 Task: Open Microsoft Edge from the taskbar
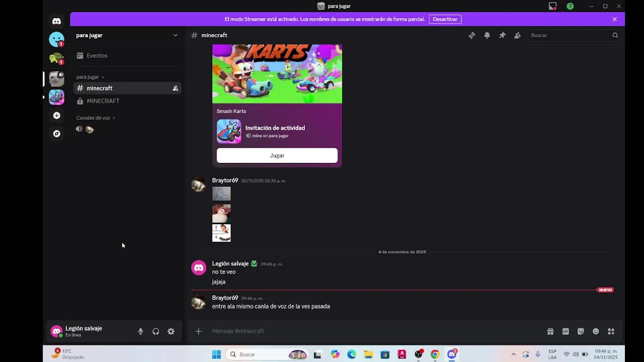click(x=352, y=354)
